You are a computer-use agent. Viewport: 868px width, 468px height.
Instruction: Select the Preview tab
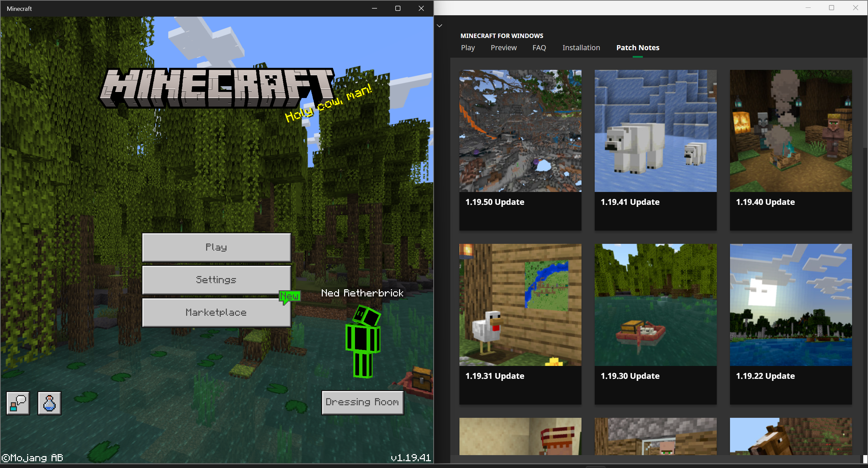click(x=504, y=48)
